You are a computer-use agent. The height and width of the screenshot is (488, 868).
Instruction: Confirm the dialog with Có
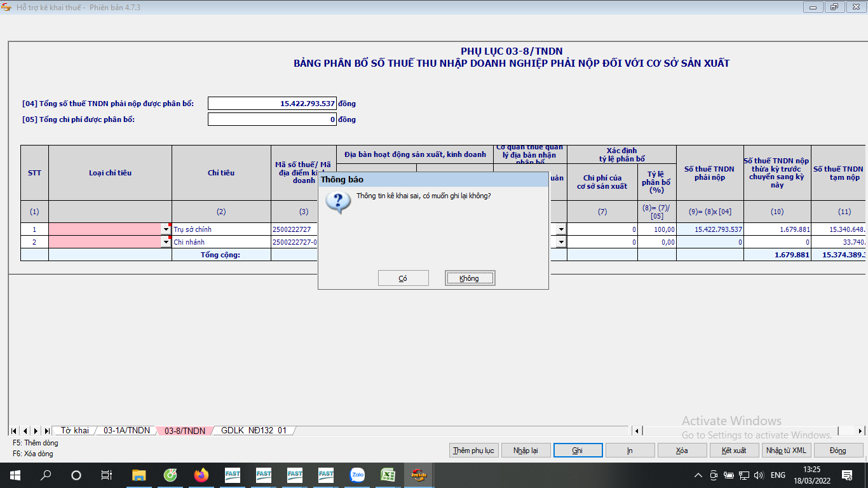tap(403, 278)
